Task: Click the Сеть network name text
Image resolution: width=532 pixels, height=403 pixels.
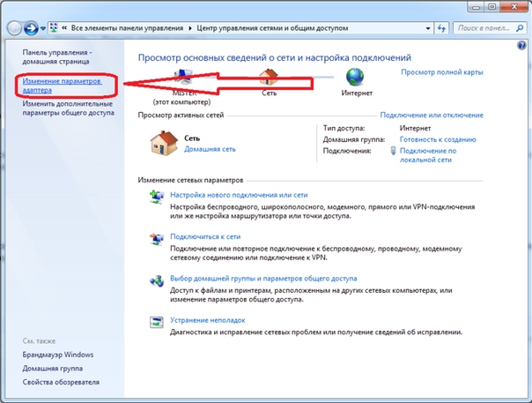Action: 192,138
